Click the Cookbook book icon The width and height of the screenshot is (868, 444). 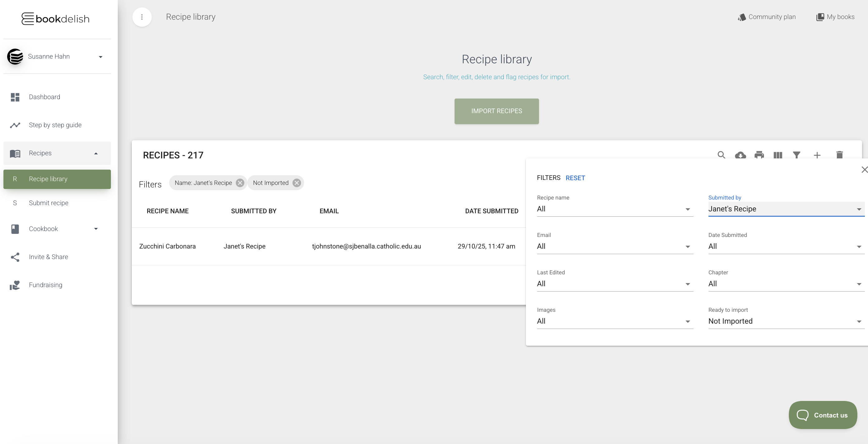[x=15, y=229]
